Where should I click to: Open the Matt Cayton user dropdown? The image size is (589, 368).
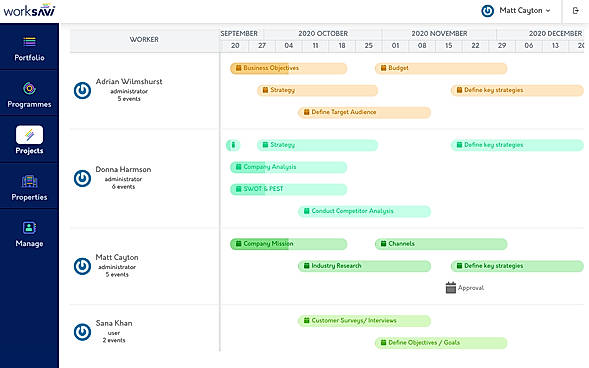point(516,11)
